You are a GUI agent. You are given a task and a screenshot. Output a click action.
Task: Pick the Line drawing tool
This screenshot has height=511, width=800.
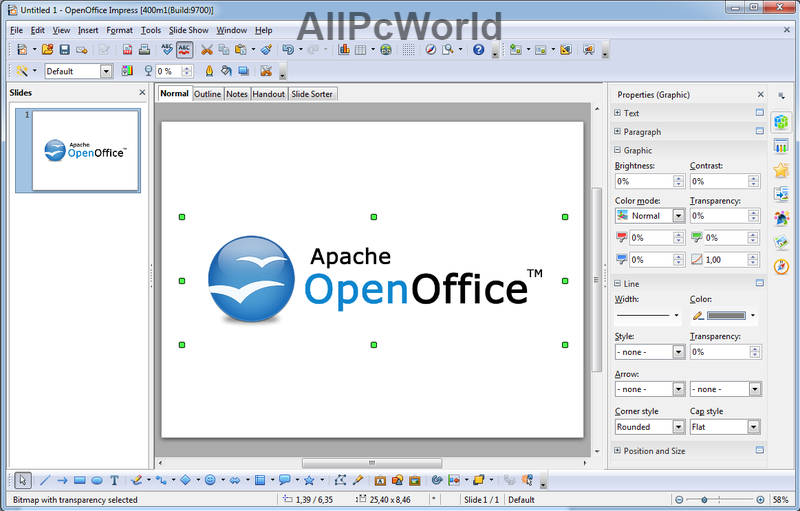pyautogui.click(x=45, y=480)
